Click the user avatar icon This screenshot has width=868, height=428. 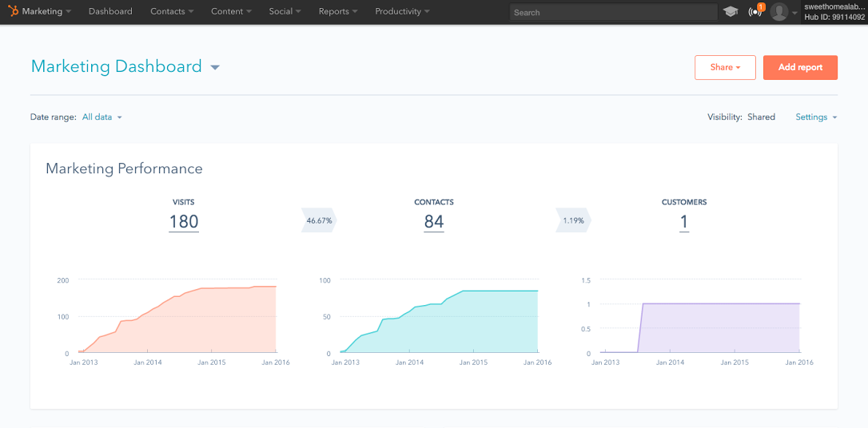[x=779, y=12]
